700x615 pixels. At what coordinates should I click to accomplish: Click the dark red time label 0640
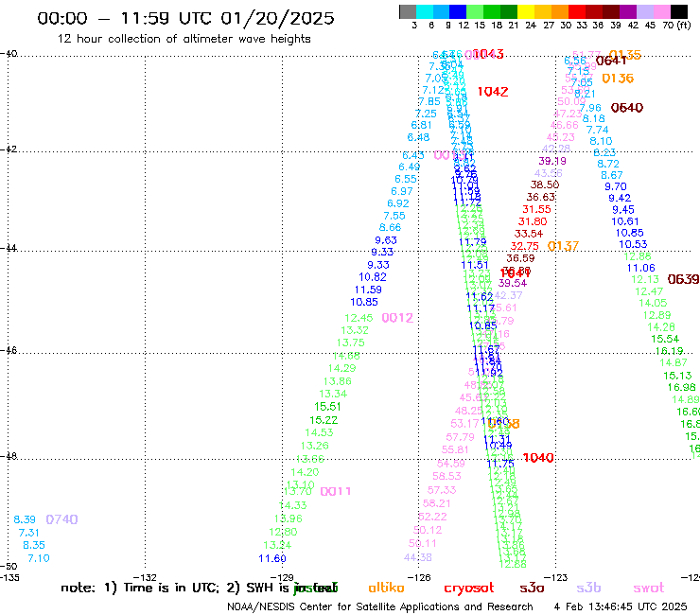[x=627, y=108]
